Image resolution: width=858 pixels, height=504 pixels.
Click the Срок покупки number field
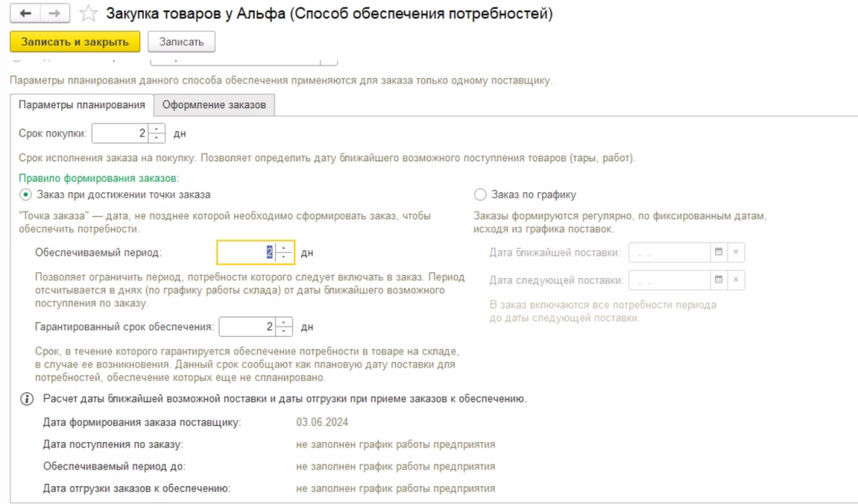(119, 133)
